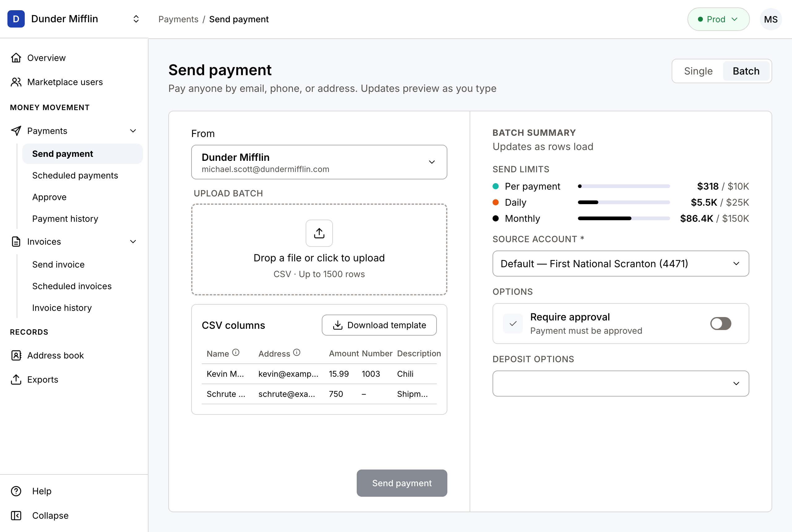This screenshot has width=792, height=532.
Task: Click the Monthly limit progress bar
Action: tap(624, 218)
